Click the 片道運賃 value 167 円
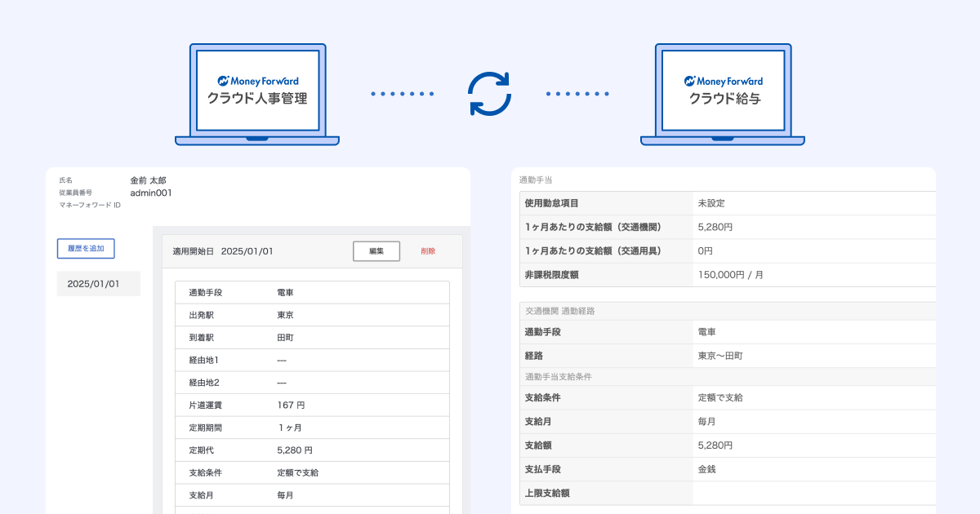Viewport: 980px width, 514px height. tap(291, 405)
